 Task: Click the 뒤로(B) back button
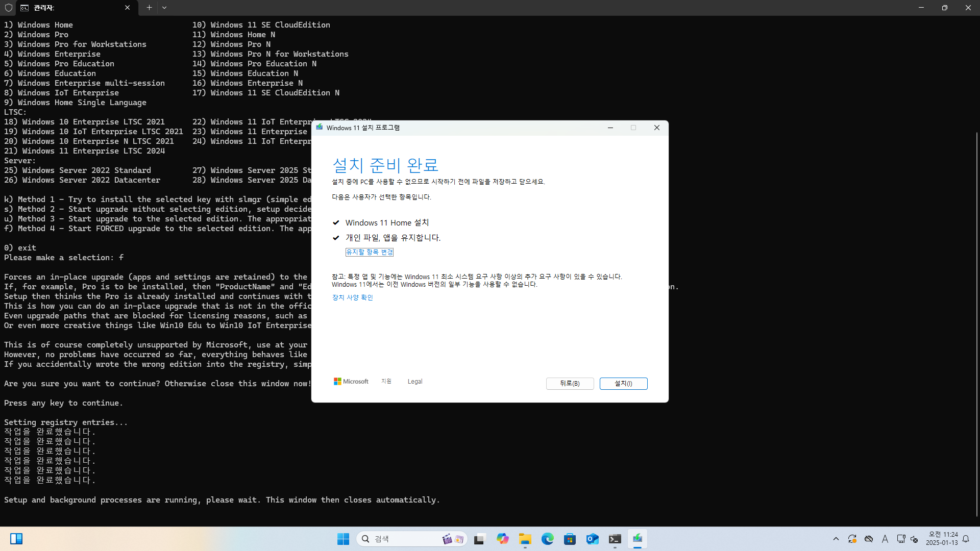pyautogui.click(x=570, y=384)
